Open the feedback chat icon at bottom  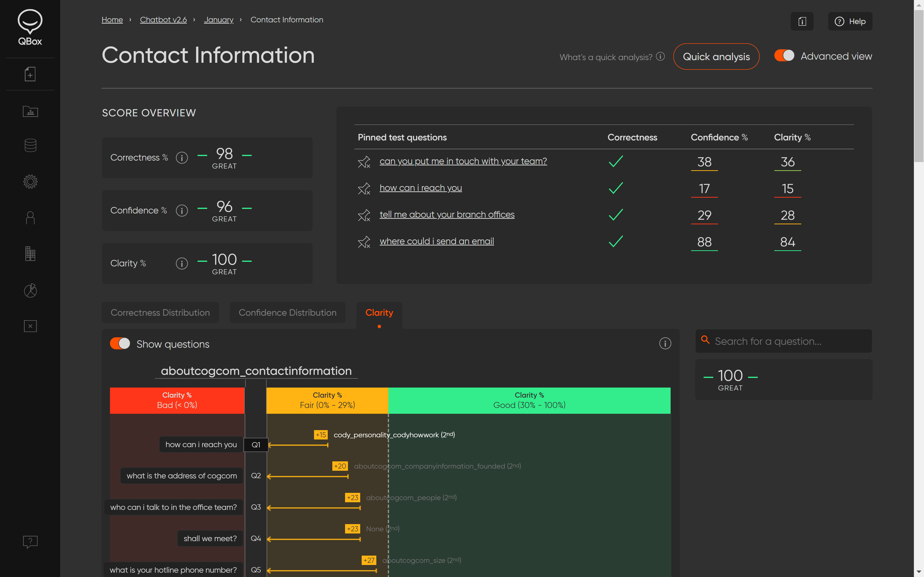tap(30, 541)
